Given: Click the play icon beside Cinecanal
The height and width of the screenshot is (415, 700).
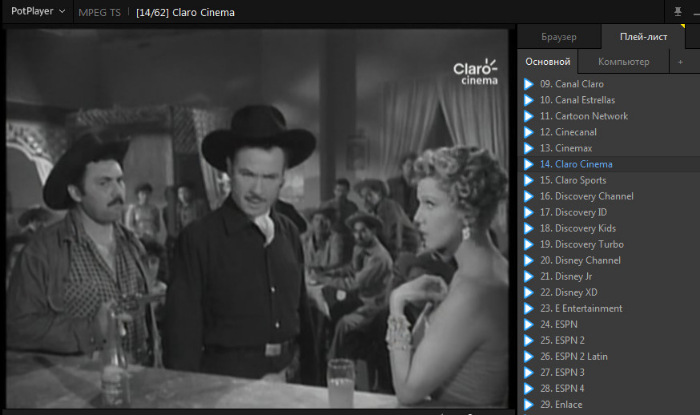Looking at the screenshot, I should [529, 132].
